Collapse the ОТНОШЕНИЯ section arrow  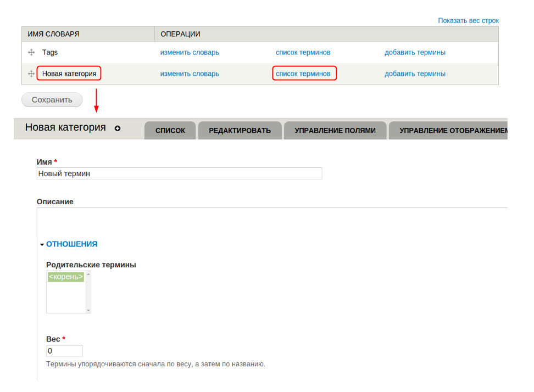tap(42, 244)
